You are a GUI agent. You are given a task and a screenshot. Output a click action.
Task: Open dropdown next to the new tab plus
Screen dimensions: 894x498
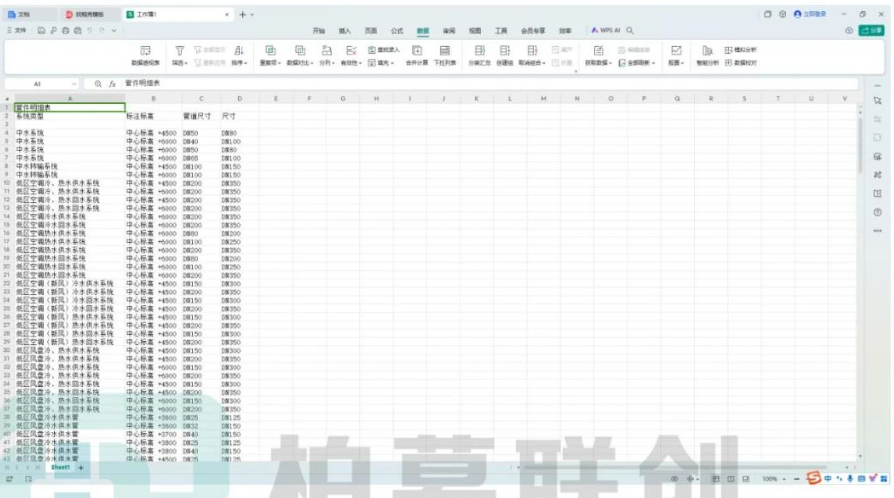click(x=252, y=14)
